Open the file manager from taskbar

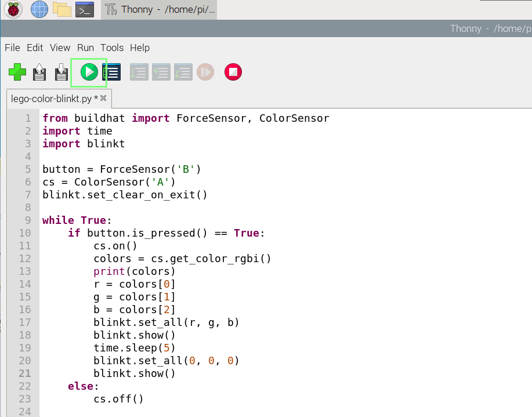coord(61,9)
